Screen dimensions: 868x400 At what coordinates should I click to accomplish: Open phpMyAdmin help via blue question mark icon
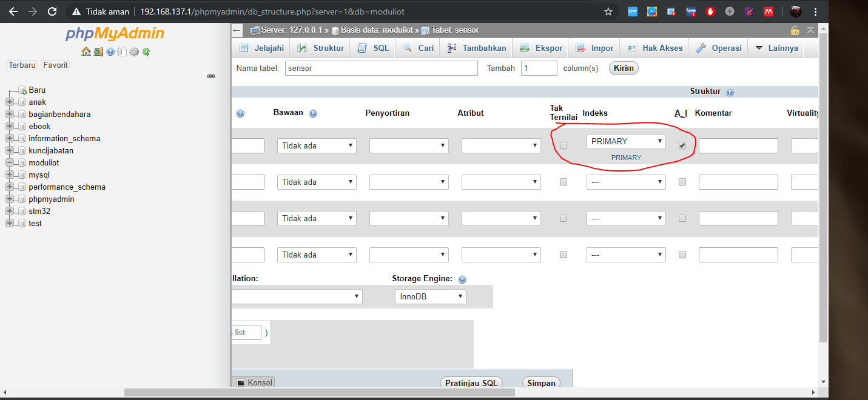110,52
